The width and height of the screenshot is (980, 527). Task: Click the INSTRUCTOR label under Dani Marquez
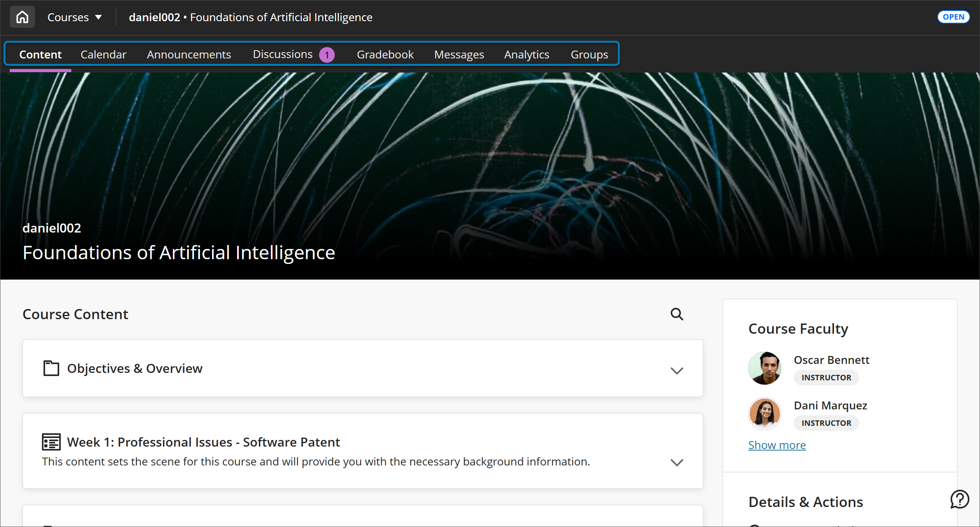click(x=826, y=423)
